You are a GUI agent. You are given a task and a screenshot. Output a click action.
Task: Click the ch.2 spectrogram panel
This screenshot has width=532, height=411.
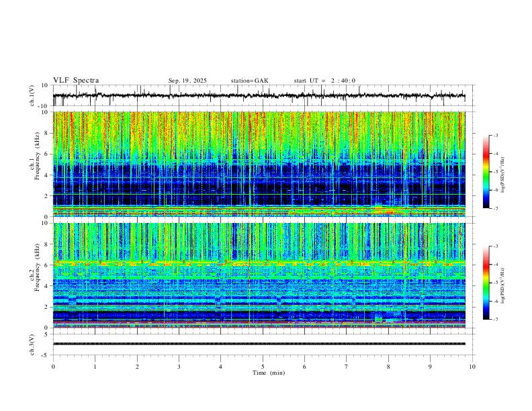click(x=259, y=275)
